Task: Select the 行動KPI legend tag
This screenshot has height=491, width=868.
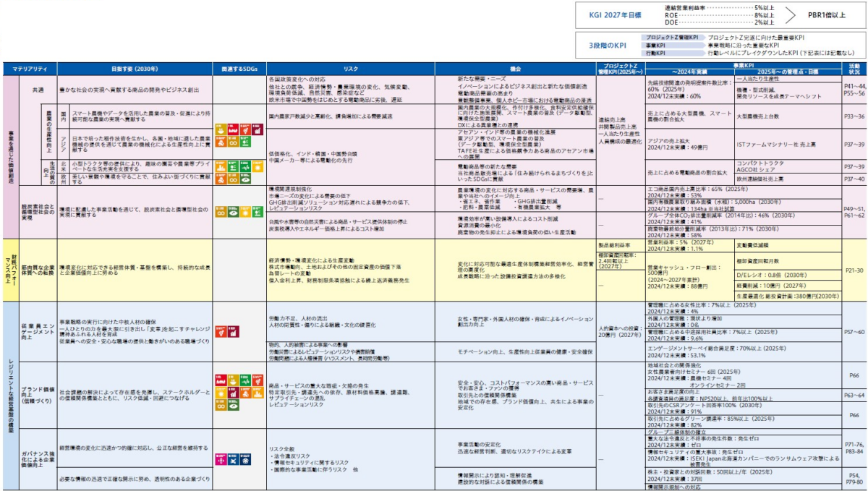Action: [x=673, y=53]
